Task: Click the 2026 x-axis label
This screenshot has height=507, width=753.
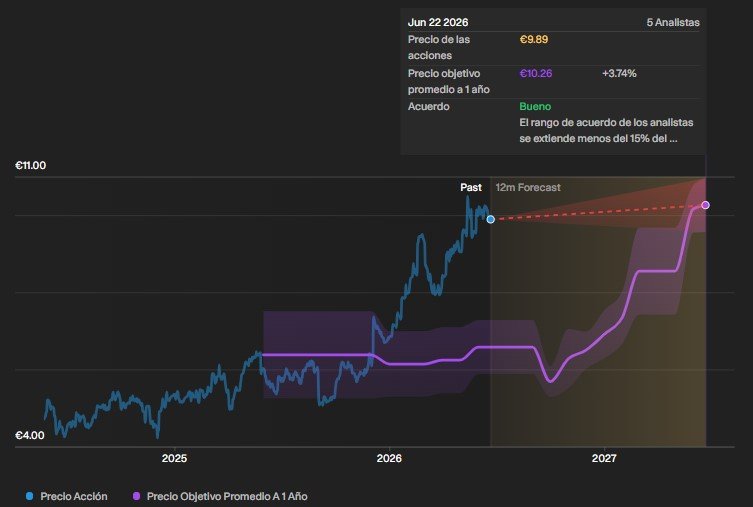Action: 389,458
